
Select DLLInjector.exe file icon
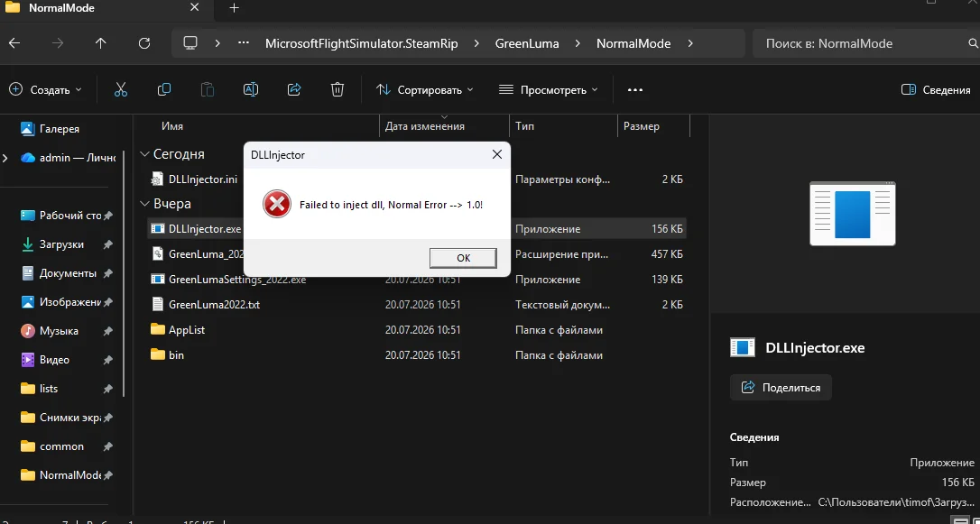(158, 228)
